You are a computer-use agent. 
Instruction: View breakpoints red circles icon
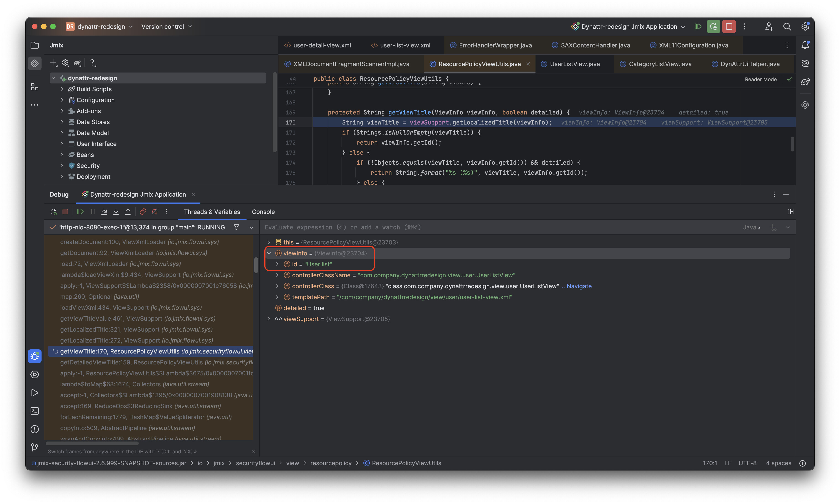[x=143, y=212]
